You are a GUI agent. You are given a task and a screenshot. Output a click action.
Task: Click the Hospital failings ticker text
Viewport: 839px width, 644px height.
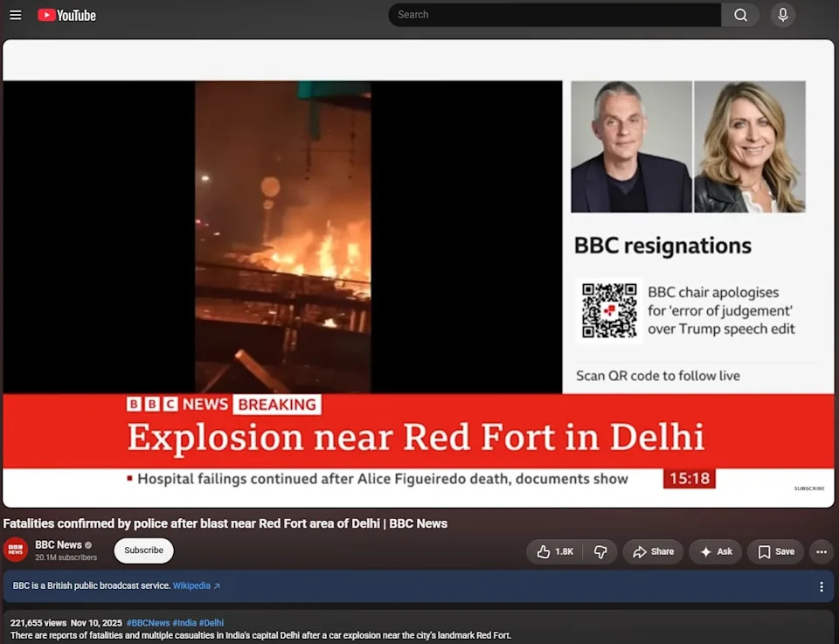tap(383, 479)
